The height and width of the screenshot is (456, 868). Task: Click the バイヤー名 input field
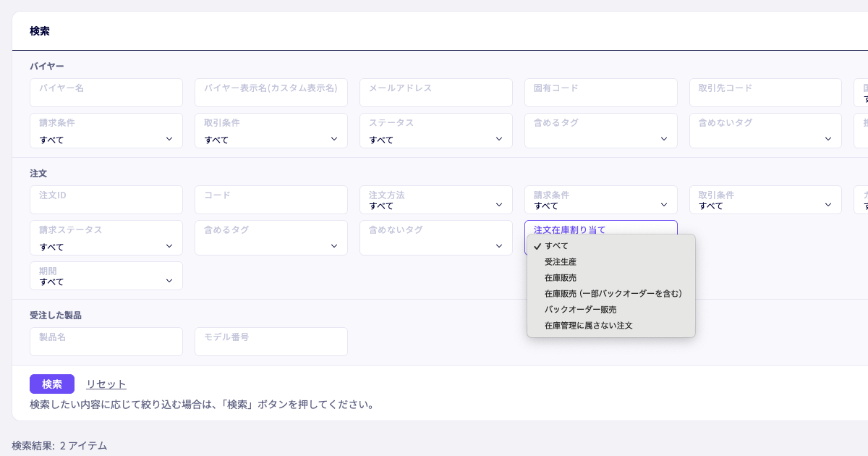pyautogui.click(x=106, y=93)
